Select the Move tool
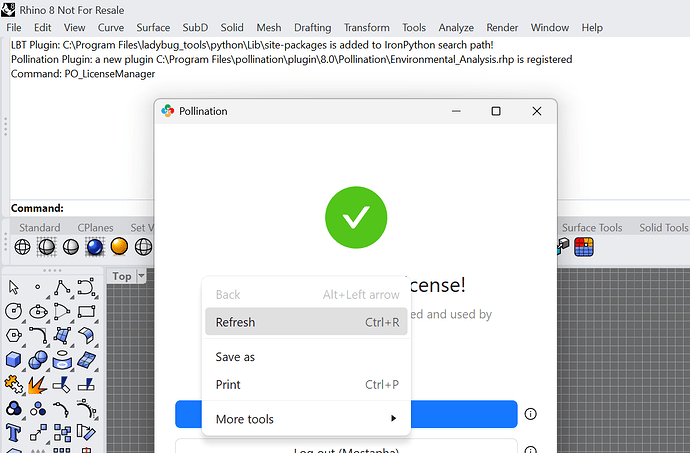Viewport: 690px width, 453px height. pyautogui.click(x=38, y=433)
